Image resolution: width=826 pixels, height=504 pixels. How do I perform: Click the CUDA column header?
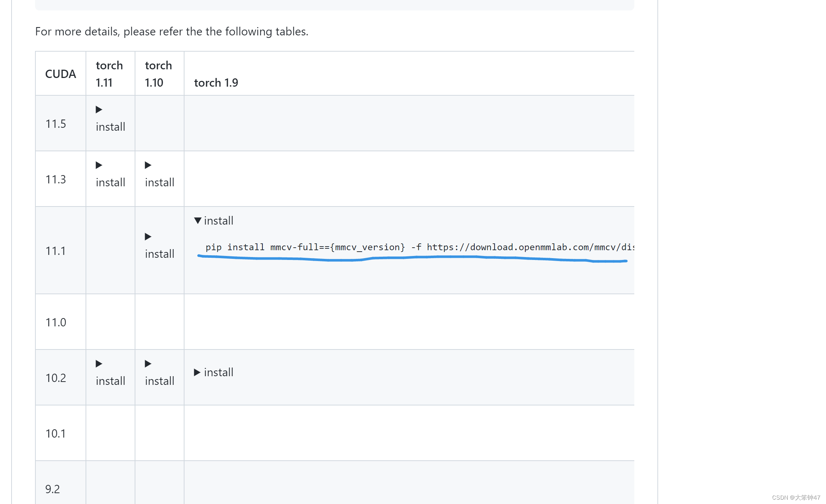click(61, 74)
